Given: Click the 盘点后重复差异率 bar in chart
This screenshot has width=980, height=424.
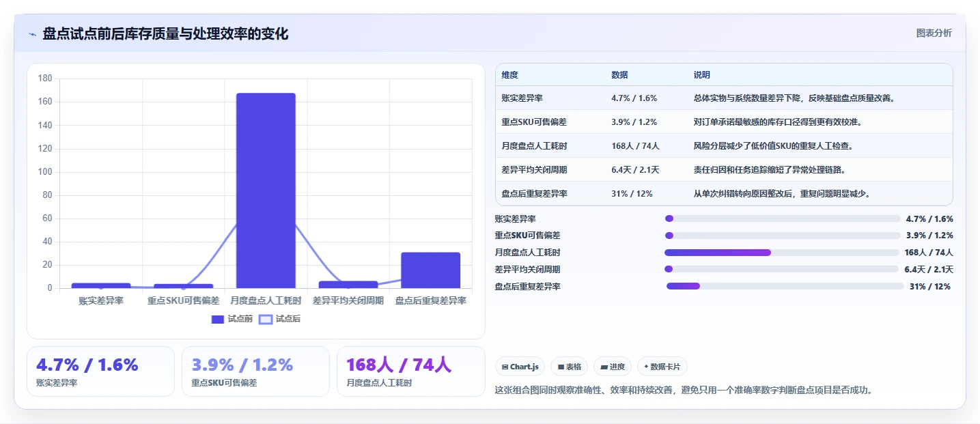Looking at the screenshot, I should pyautogui.click(x=431, y=270).
